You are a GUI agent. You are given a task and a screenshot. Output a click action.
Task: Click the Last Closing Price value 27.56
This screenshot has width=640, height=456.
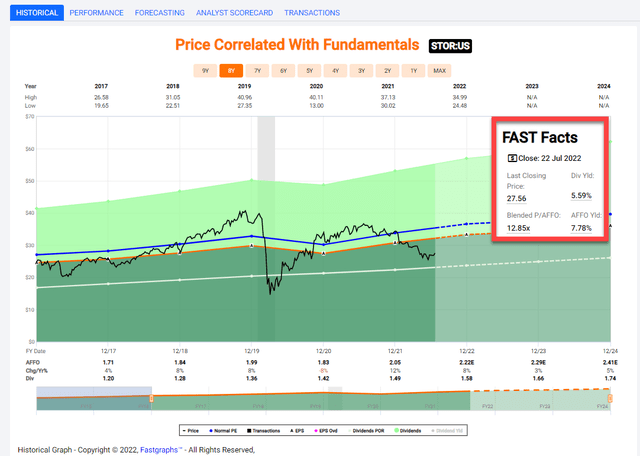tap(516, 199)
